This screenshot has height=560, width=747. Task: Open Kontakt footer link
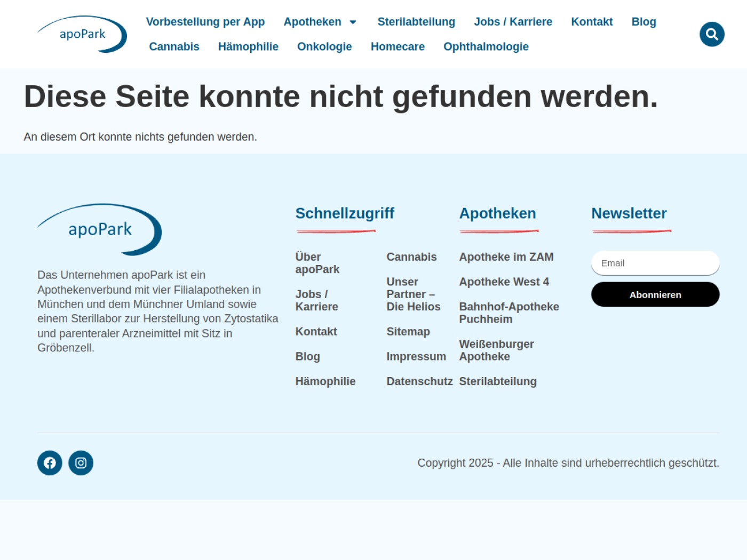(x=316, y=332)
